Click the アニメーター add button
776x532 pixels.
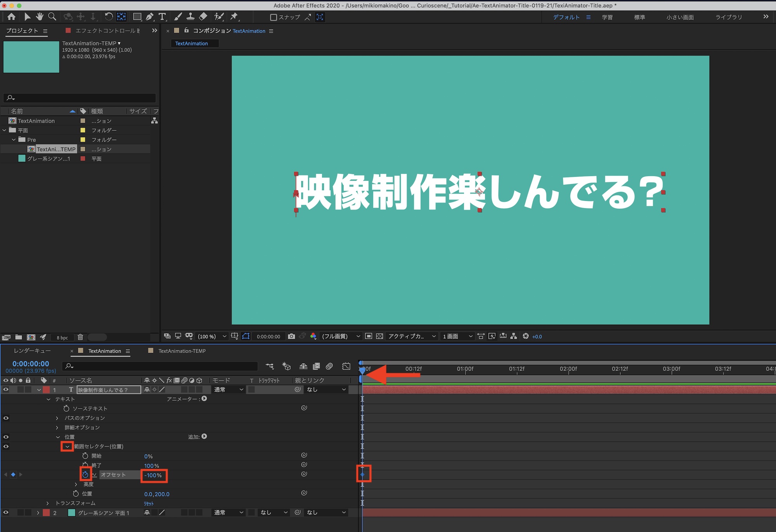coord(204,399)
